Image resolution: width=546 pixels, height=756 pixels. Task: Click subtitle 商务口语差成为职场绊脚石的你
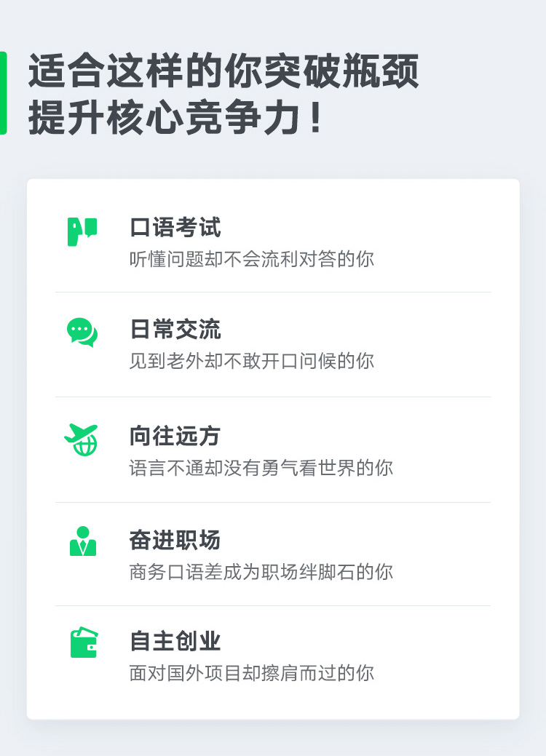point(261,572)
